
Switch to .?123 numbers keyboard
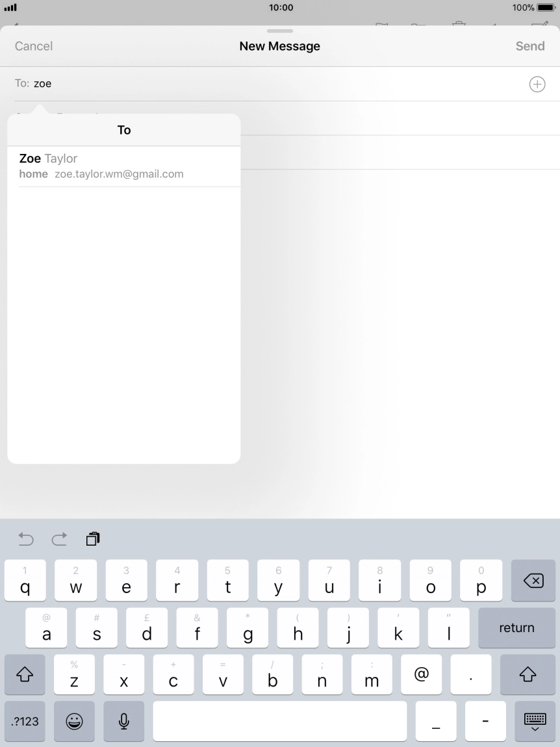25,721
